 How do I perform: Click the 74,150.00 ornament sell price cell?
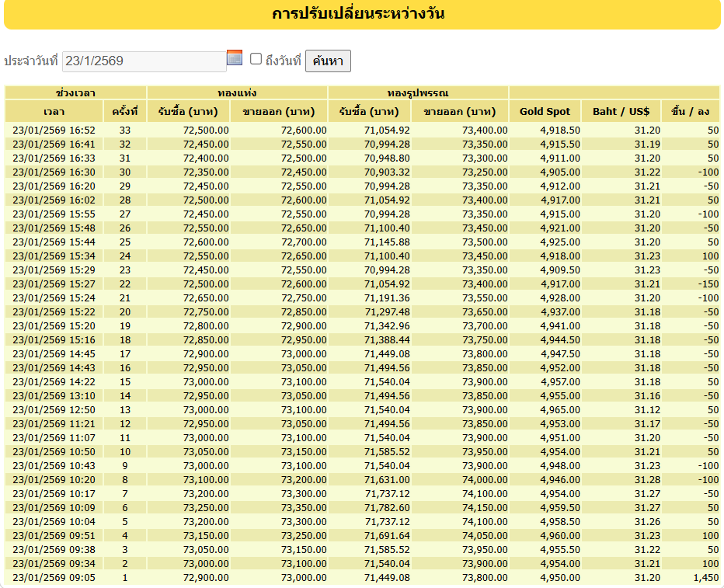point(460,508)
